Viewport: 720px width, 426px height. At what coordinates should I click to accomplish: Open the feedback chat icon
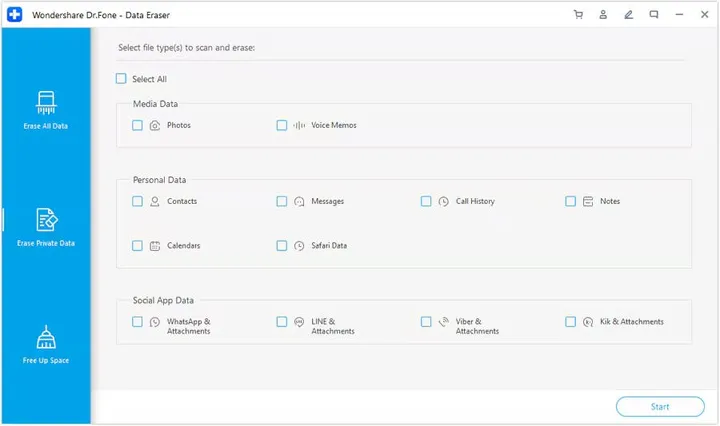653,15
